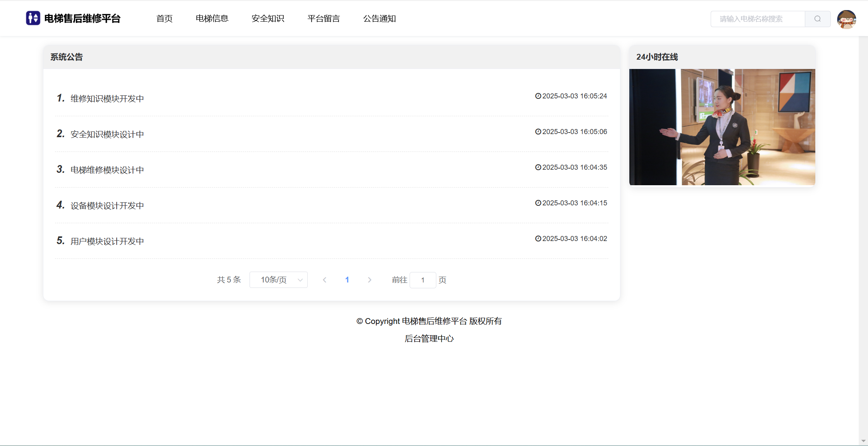
Task: Open announcement 电梯维修模块设计中
Action: pyautogui.click(x=107, y=170)
